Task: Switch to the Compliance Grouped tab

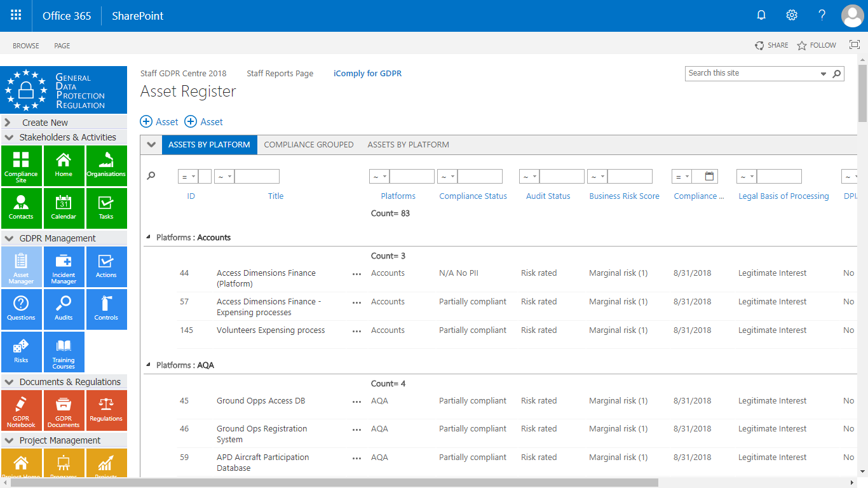Action: point(309,145)
